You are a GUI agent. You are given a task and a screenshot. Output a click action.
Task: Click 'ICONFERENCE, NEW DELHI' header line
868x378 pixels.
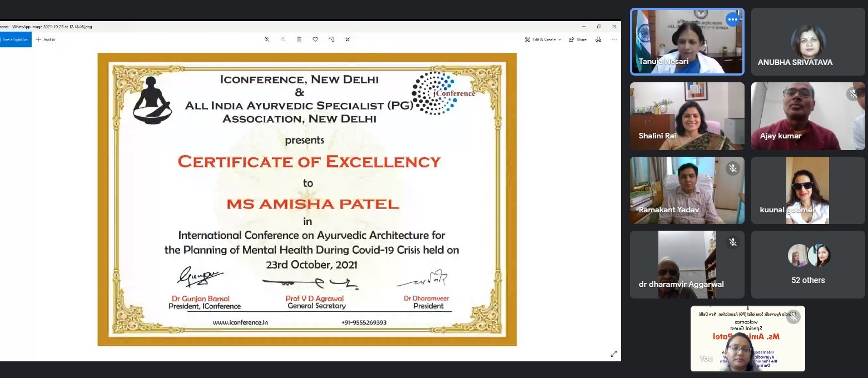point(299,79)
